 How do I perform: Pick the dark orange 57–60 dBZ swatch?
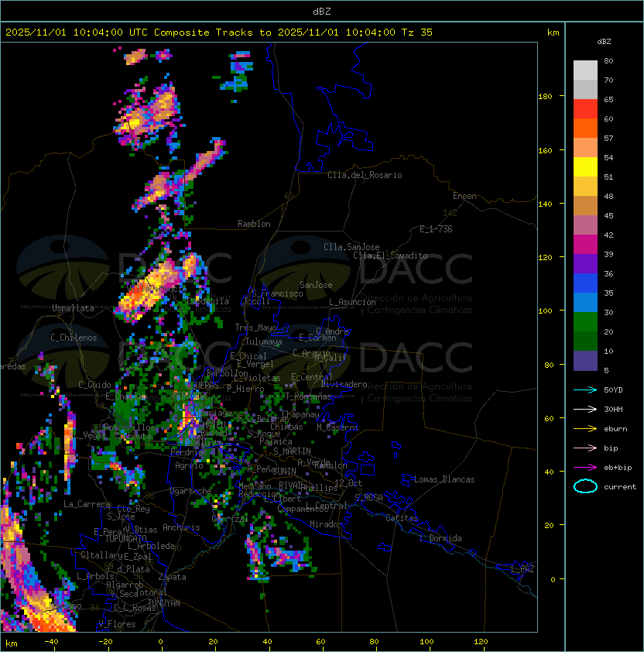point(585,128)
